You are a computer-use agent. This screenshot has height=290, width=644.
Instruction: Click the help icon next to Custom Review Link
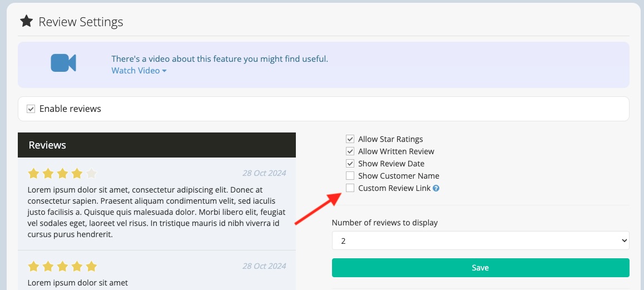pos(436,188)
